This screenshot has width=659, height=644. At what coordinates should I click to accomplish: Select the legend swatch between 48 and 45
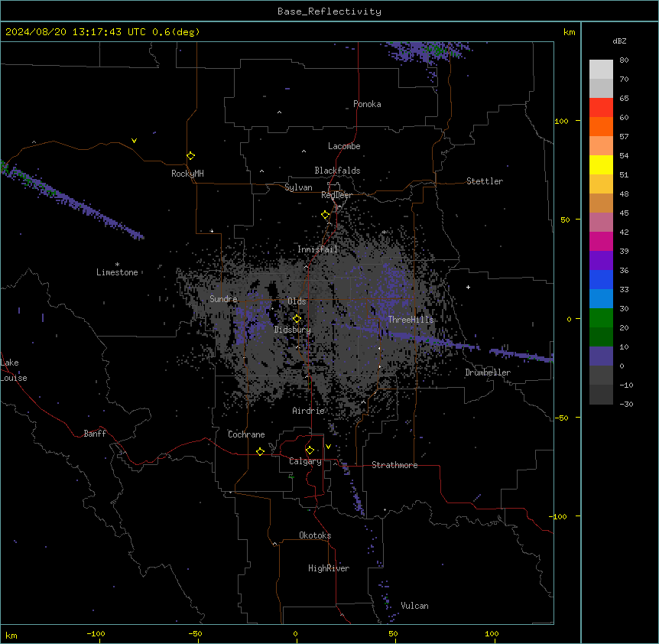pos(601,203)
